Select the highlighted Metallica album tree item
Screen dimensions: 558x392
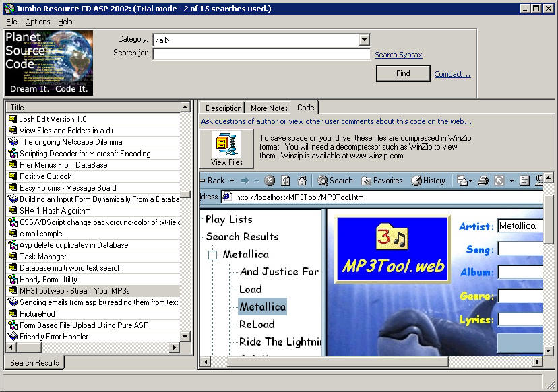[263, 306]
